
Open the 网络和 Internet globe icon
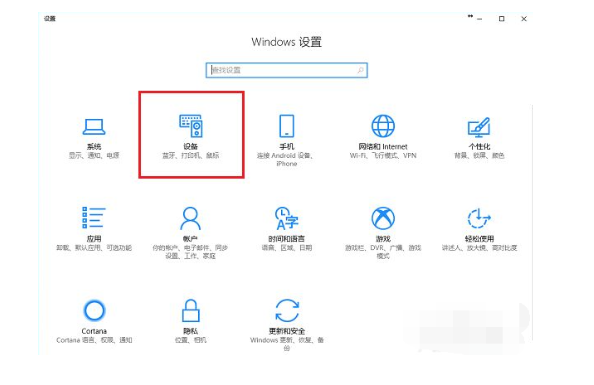(383, 126)
